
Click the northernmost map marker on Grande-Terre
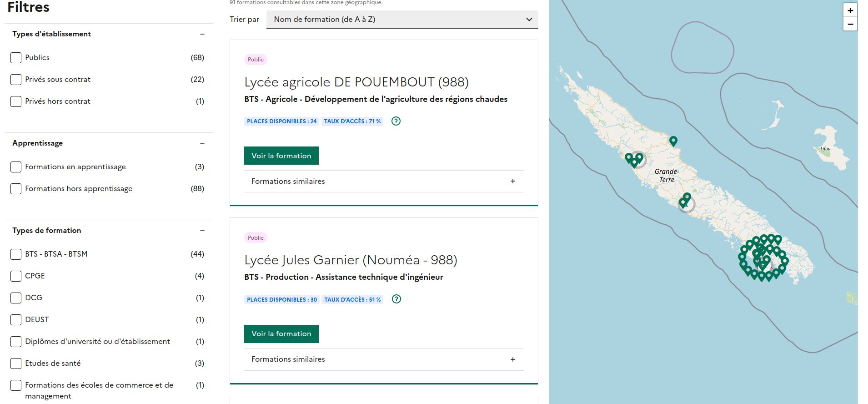[673, 141]
